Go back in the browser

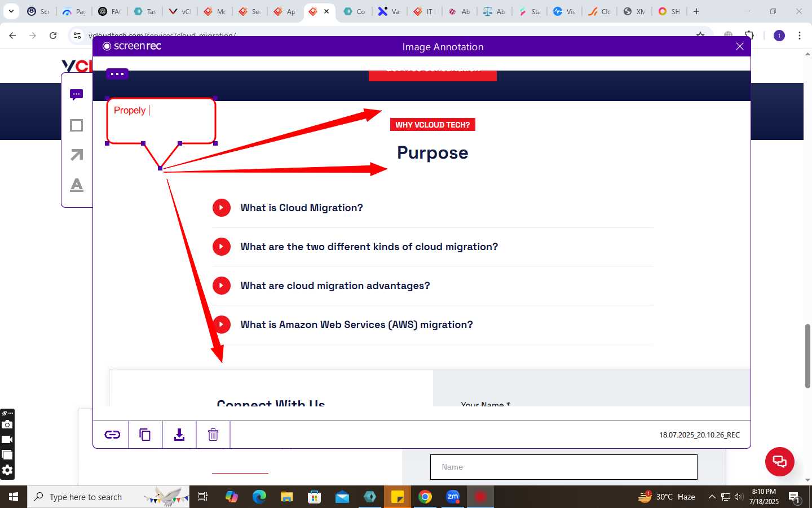(12, 36)
